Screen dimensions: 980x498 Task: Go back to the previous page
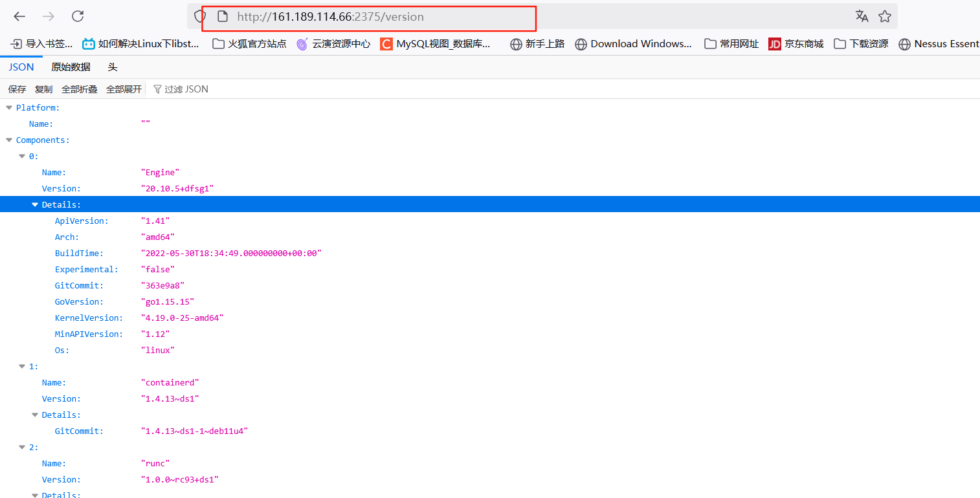pyautogui.click(x=19, y=17)
